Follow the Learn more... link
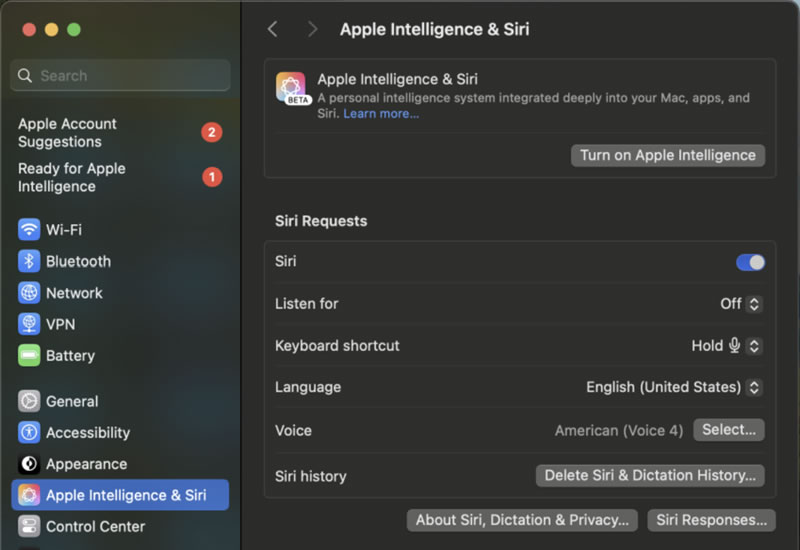This screenshot has width=800, height=550. click(x=381, y=114)
